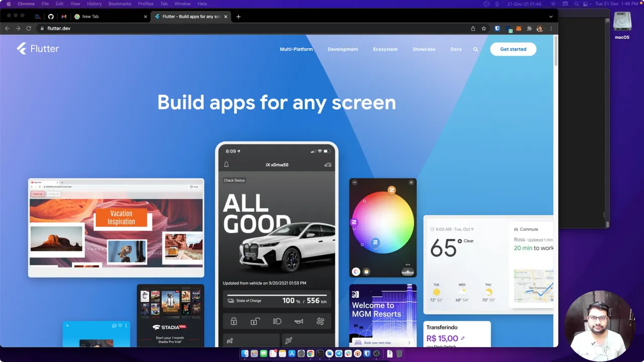Viewport: 644px width, 362px height.
Task: Open Terminal from the Dock
Action: point(320,353)
